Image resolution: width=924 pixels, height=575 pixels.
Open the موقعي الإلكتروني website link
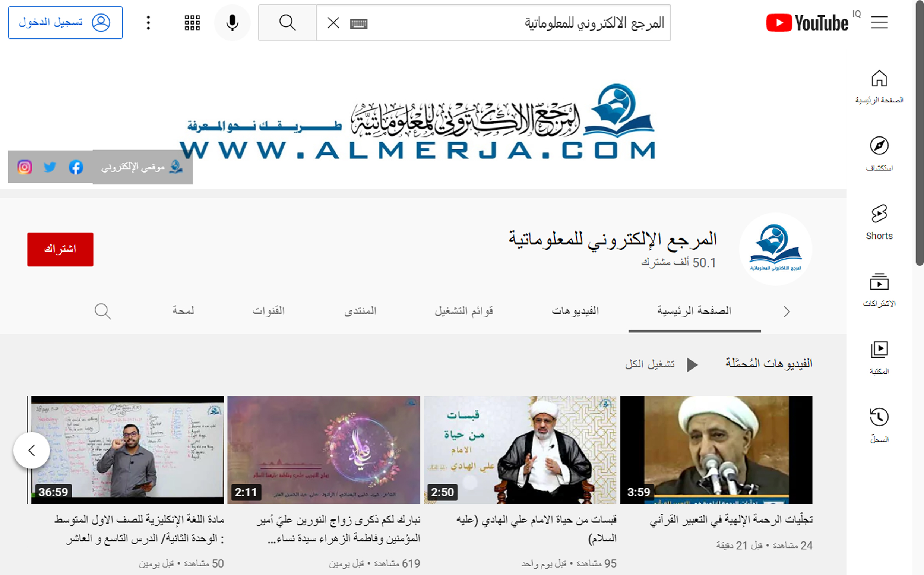[x=142, y=167]
